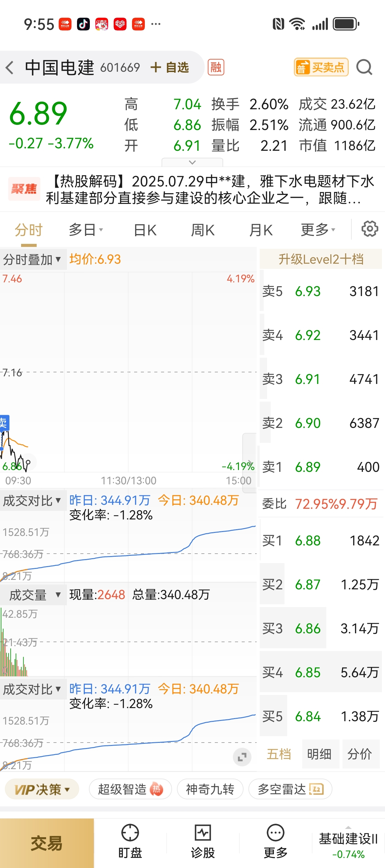Open search with magnifier icon
The height and width of the screenshot is (868, 385).
click(x=365, y=67)
